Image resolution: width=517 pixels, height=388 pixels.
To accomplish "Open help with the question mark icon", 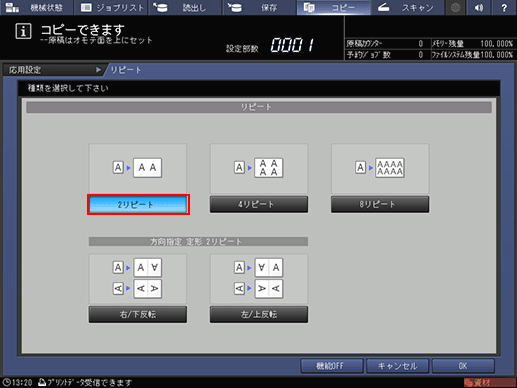I will [504, 7].
